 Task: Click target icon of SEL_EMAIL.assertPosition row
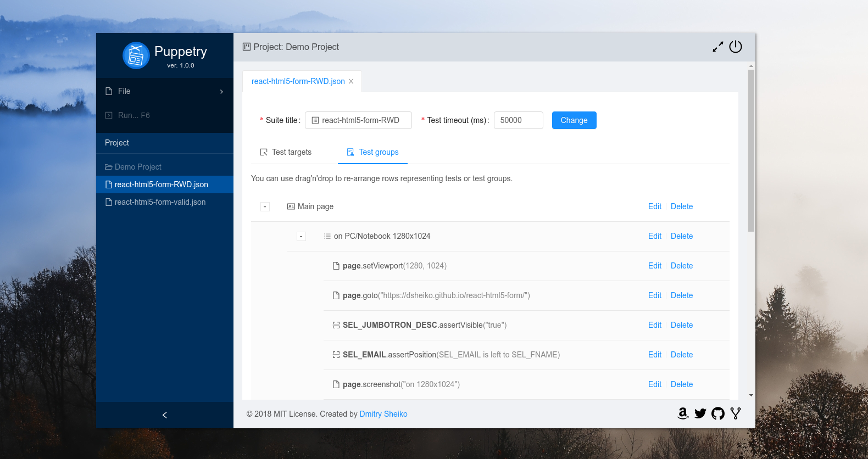(x=336, y=355)
